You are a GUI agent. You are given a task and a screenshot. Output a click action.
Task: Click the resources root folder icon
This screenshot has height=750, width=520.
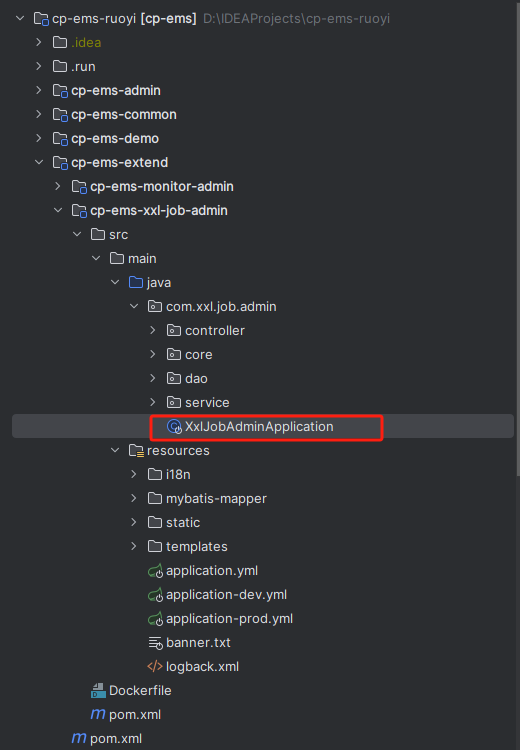coord(136,451)
